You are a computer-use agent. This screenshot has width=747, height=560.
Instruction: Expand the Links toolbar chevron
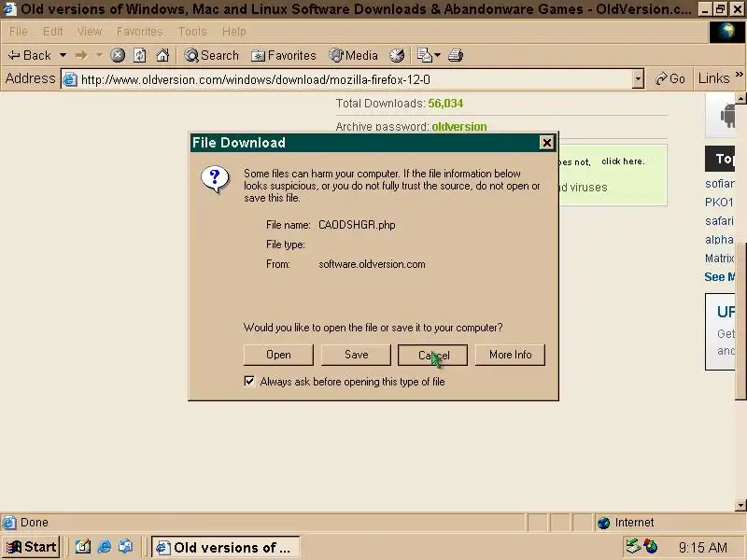739,75
